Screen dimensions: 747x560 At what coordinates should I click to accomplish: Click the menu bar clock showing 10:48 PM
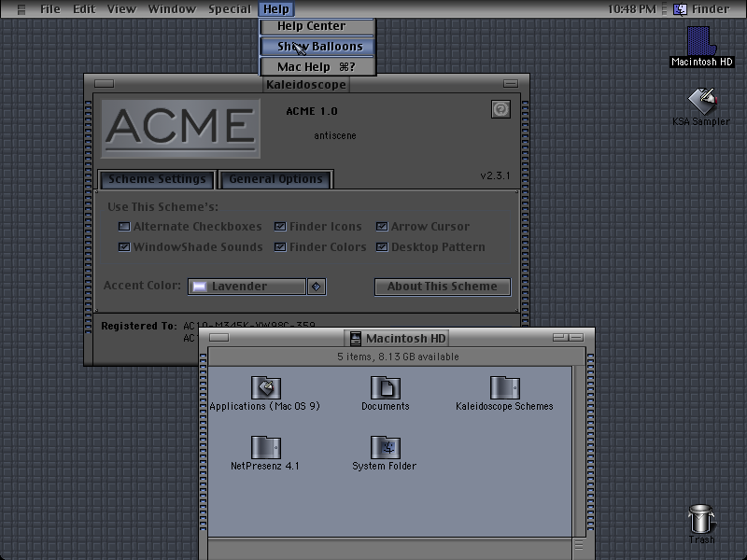pyautogui.click(x=631, y=9)
